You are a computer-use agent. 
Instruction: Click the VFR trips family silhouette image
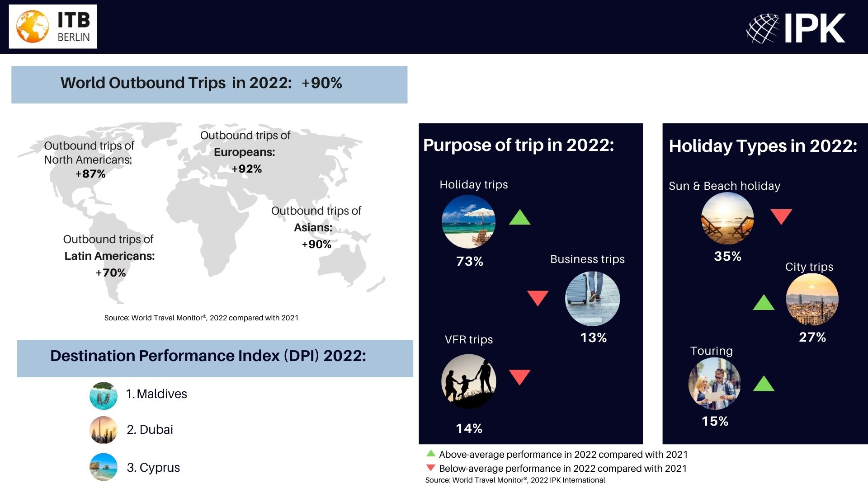coord(468,381)
